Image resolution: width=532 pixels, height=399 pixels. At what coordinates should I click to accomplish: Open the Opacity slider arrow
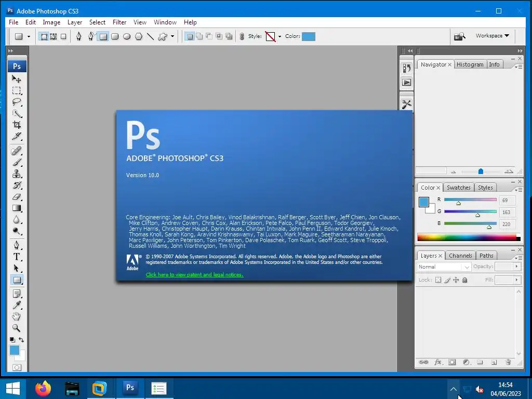(x=517, y=267)
